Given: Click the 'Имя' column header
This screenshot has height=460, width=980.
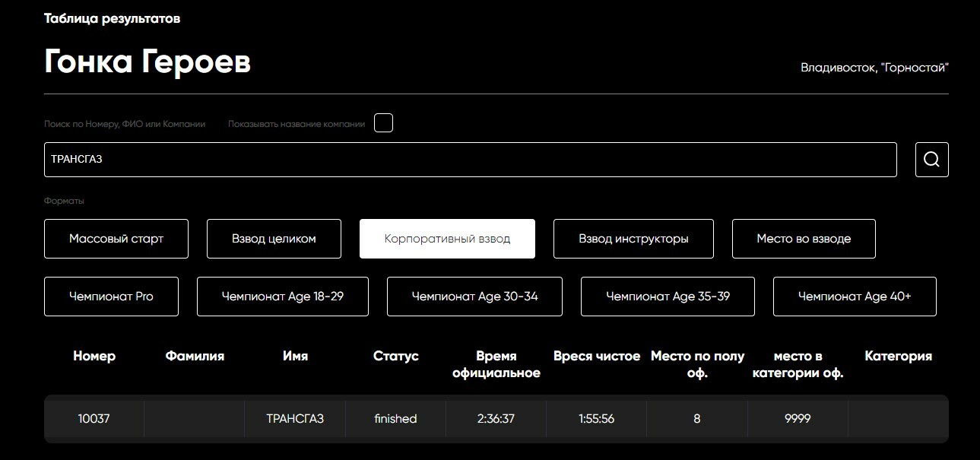Looking at the screenshot, I should tap(295, 356).
